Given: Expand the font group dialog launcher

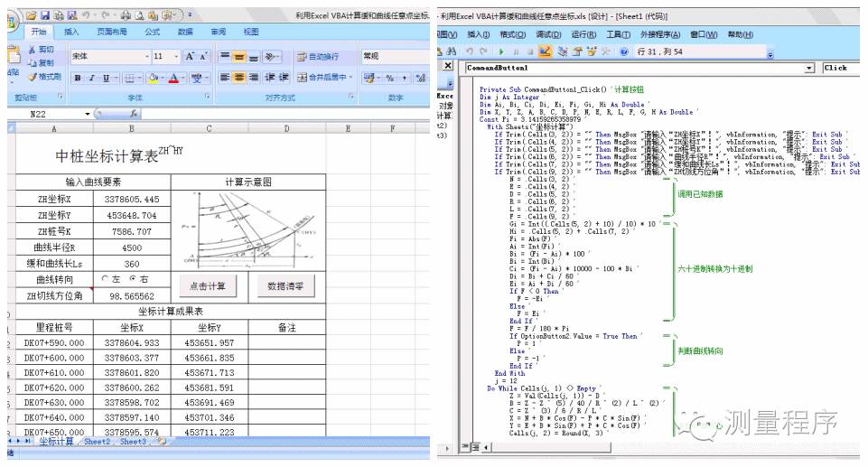Looking at the screenshot, I should (207, 97).
